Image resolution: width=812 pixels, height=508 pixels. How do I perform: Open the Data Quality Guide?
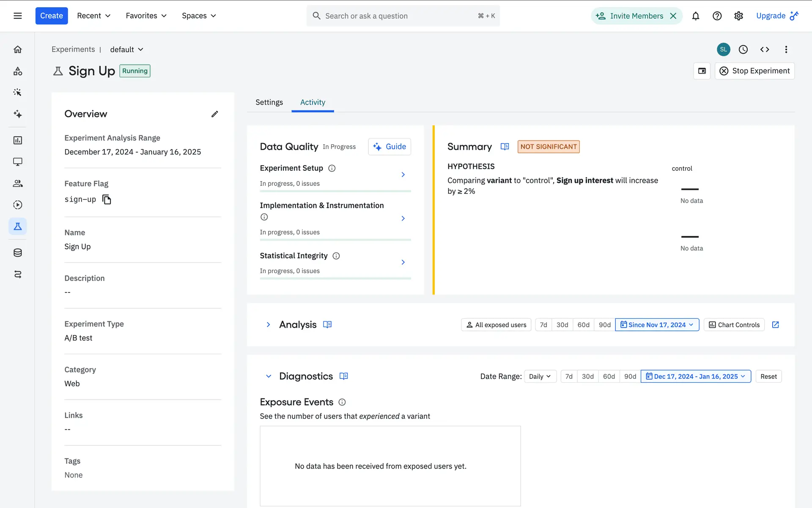click(390, 146)
